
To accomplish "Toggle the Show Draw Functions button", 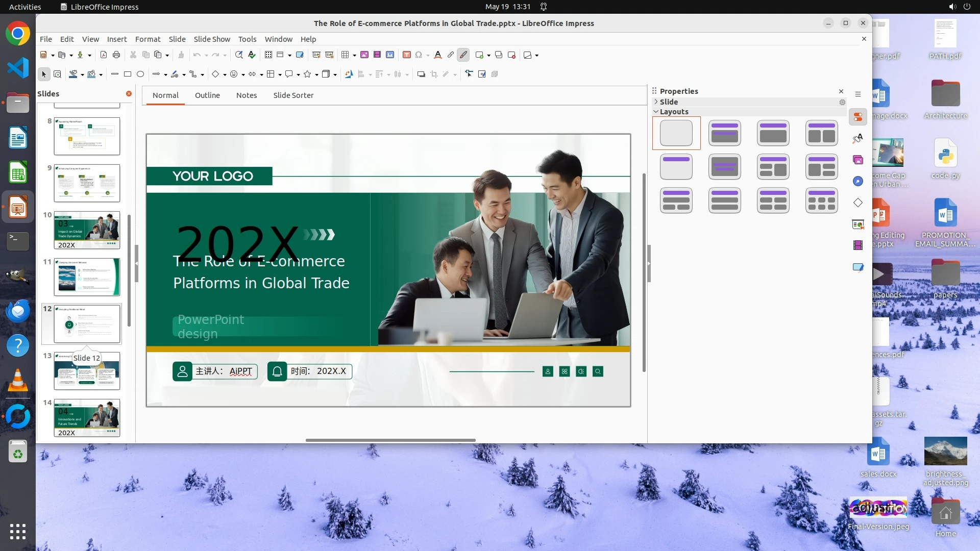I will pyautogui.click(x=463, y=55).
